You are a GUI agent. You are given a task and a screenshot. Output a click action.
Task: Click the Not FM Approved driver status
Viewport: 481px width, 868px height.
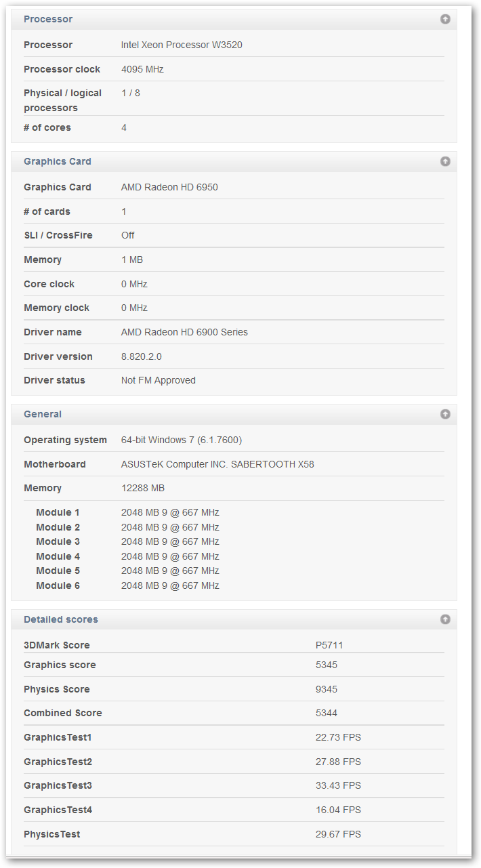[159, 380]
